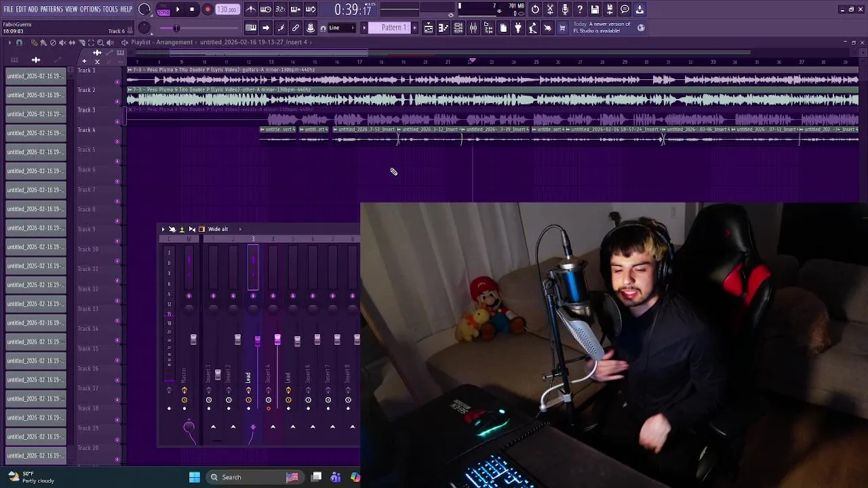Open the shopping cart content library icon
This screenshot has width=868, height=488.
[x=563, y=28]
